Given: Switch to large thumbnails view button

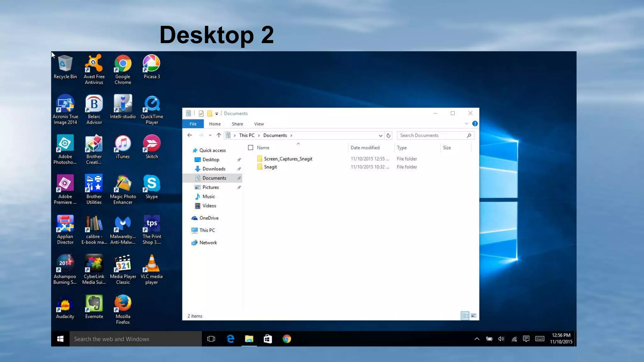Looking at the screenshot, I should 473,315.
